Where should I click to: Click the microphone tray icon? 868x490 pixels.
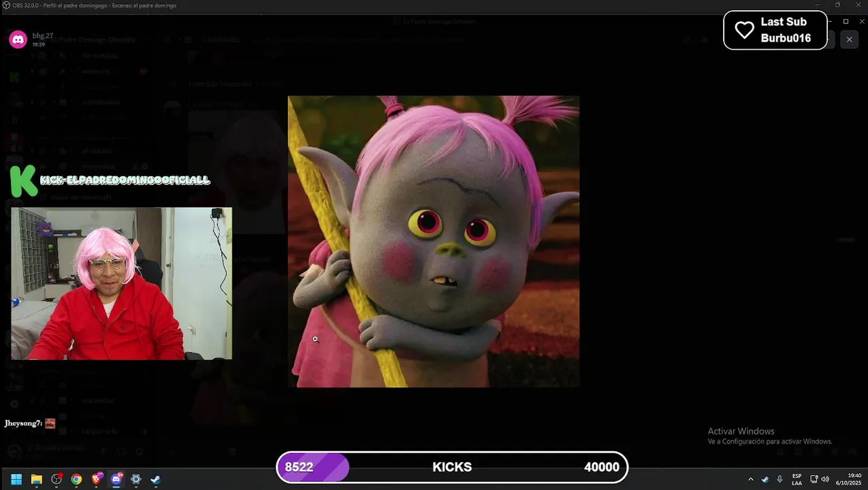(x=779, y=479)
